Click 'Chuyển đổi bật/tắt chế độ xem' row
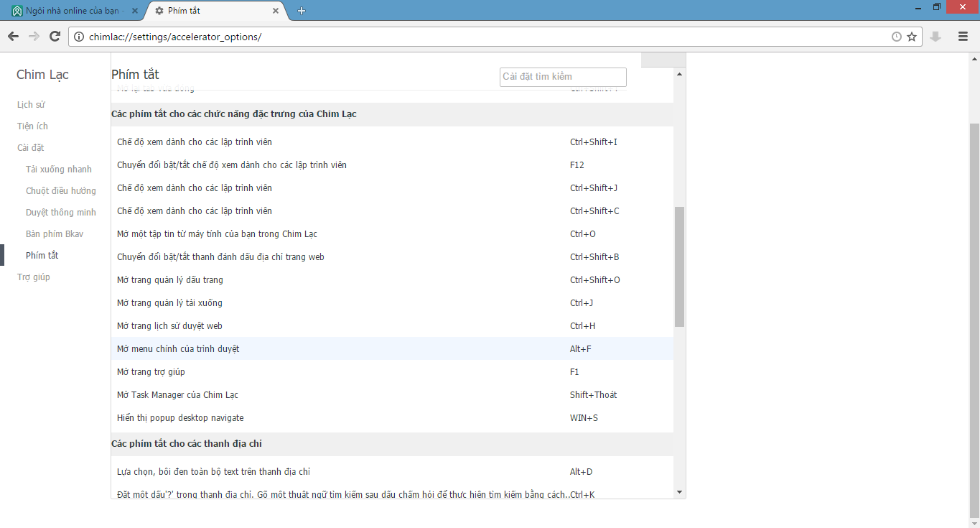This screenshot has width=980, height=528. pos(392,165)
